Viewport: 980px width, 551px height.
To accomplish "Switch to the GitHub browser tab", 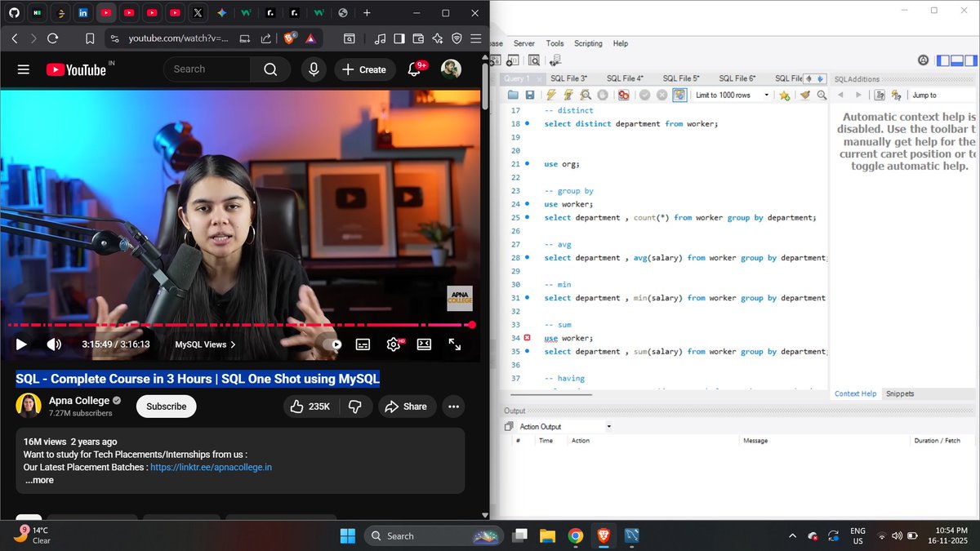I will [15, 13].
